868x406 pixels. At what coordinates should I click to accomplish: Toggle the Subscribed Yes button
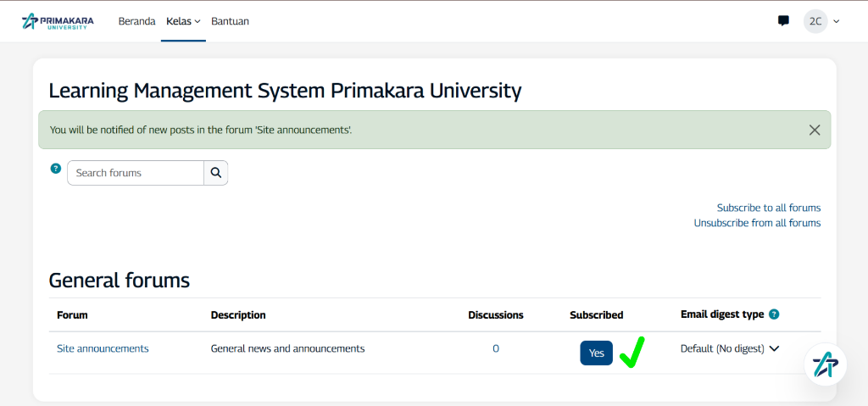tap(596, 353)
